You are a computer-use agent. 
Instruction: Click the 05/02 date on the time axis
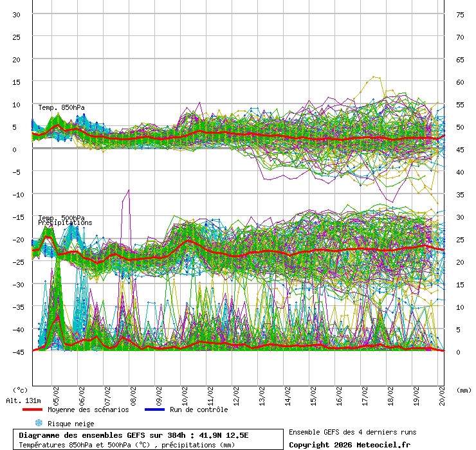57,393
